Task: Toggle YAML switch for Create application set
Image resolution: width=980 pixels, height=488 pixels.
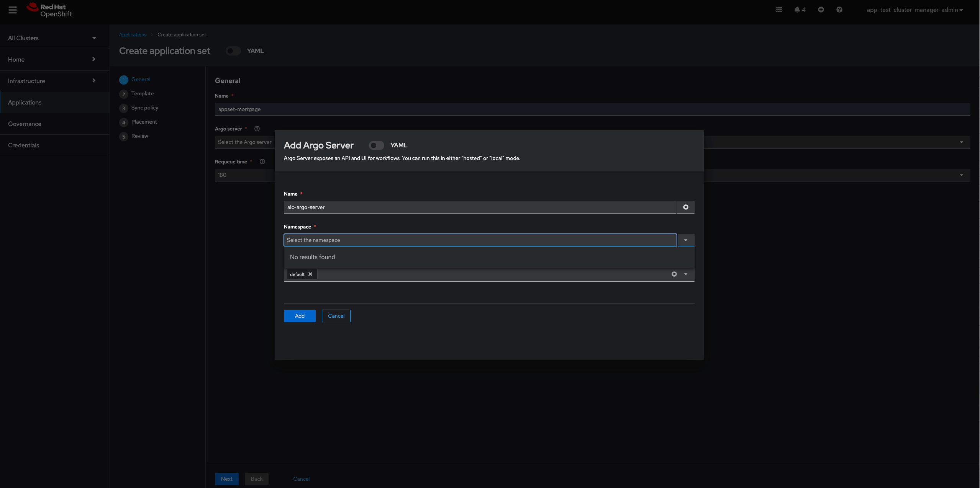Action: [233, 51]
